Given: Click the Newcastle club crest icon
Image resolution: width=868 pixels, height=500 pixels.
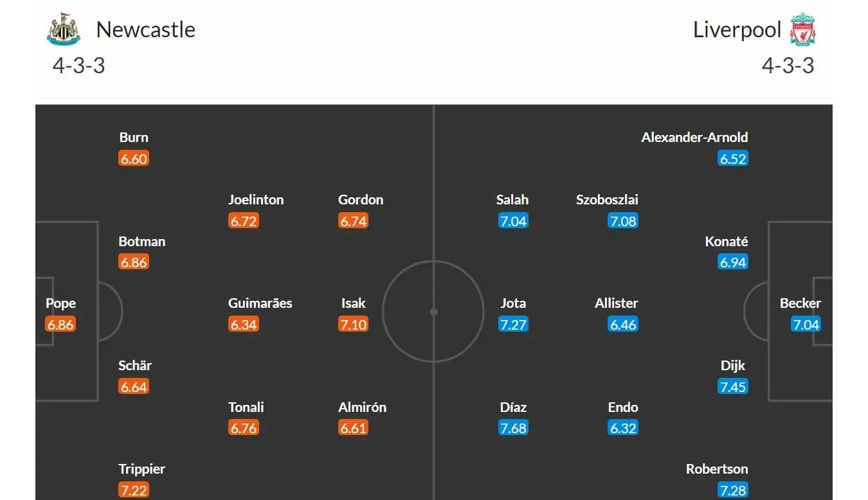Looking at the screenshot, I should [64, 30].
